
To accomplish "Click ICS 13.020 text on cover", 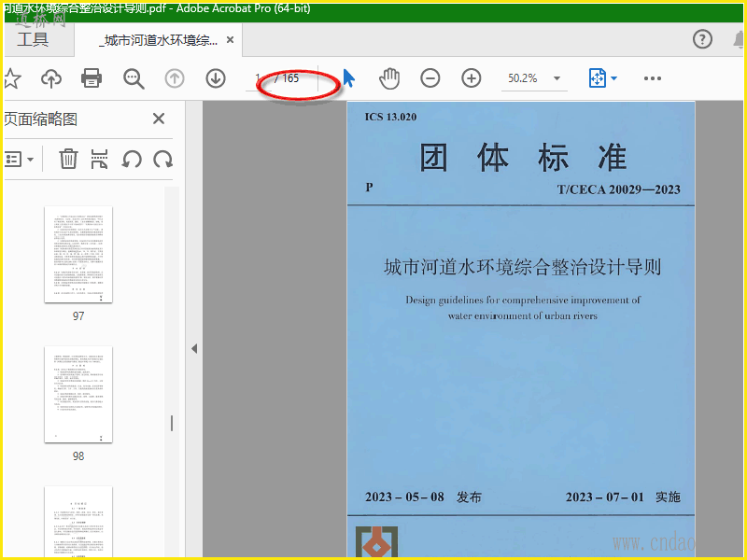I will point(390,118).
